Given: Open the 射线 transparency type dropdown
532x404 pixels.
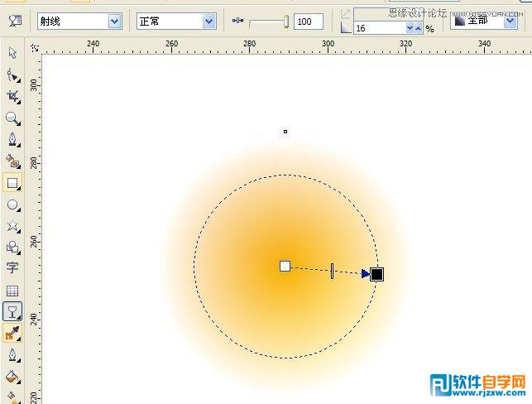Looking at the screenshot, I should 115,22.
